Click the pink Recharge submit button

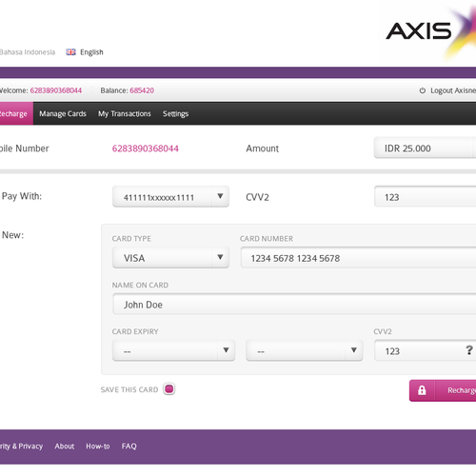pyautogui.click(x=443, y=390)
